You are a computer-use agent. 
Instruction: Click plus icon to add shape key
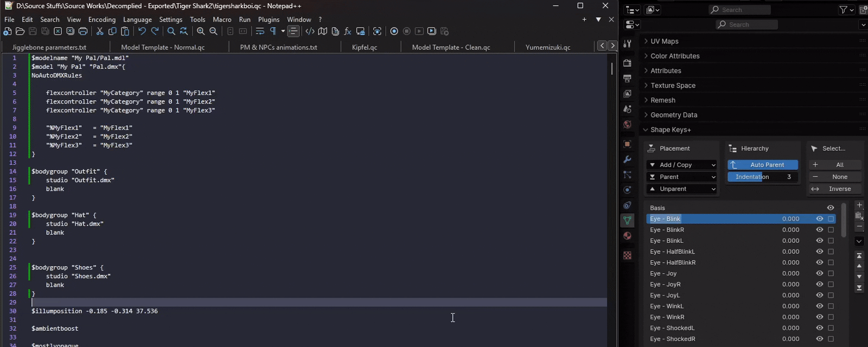859,205
